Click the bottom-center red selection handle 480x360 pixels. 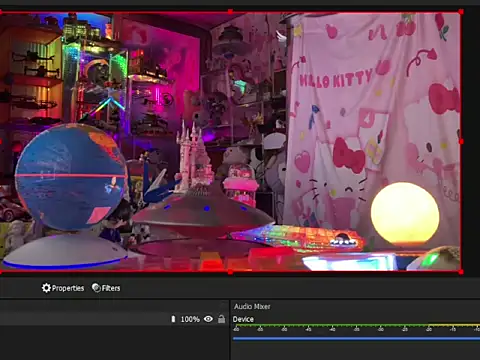[230, 272]
